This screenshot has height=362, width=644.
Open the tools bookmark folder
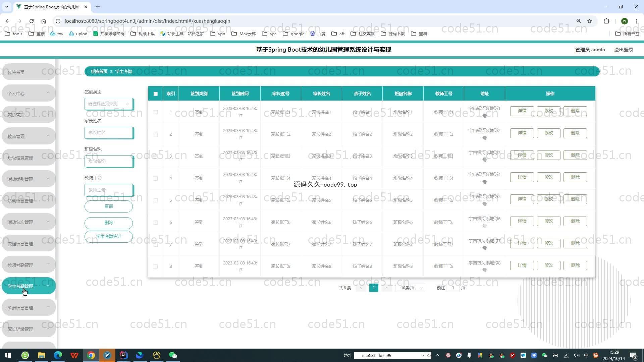[14, 34]
